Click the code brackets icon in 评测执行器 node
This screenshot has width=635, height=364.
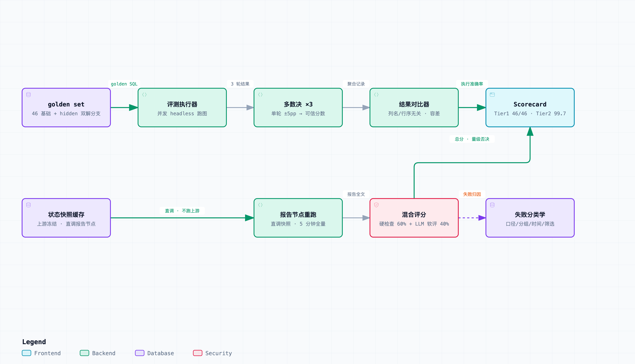pyautogui.click(x=144, y=95)
